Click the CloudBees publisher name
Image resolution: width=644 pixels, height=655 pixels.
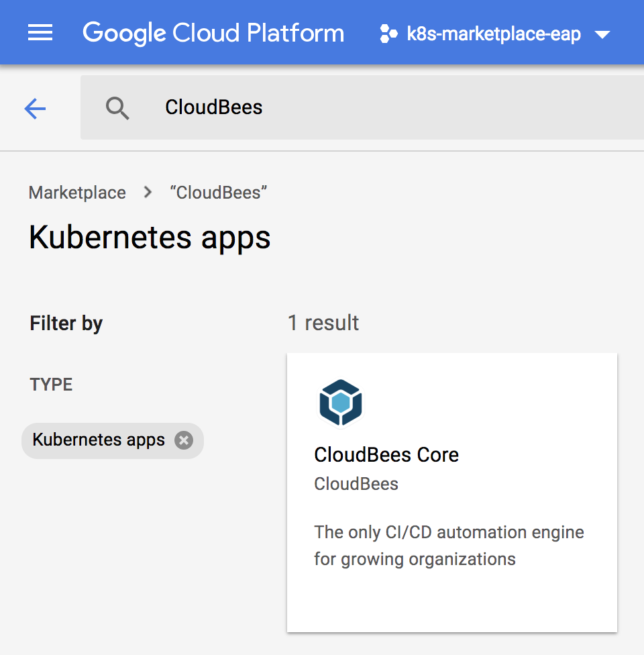point(356,484)
